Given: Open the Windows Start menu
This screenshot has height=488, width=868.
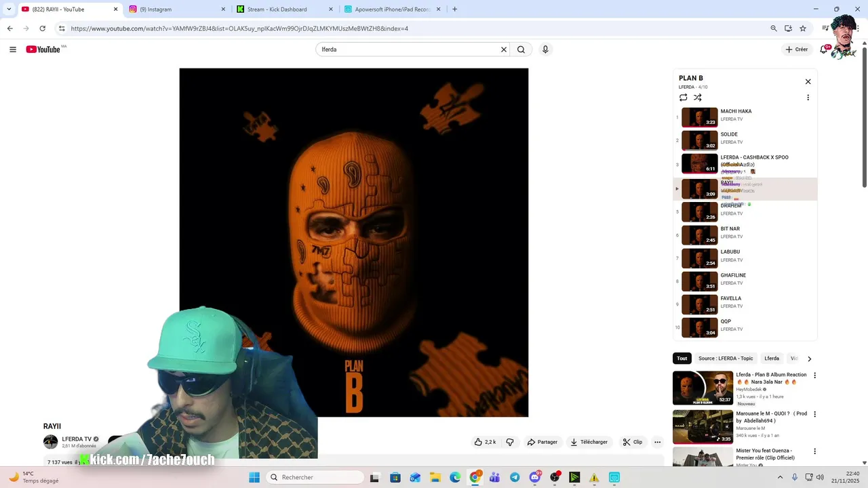Looking at the screenshot, I should [254, 478].
